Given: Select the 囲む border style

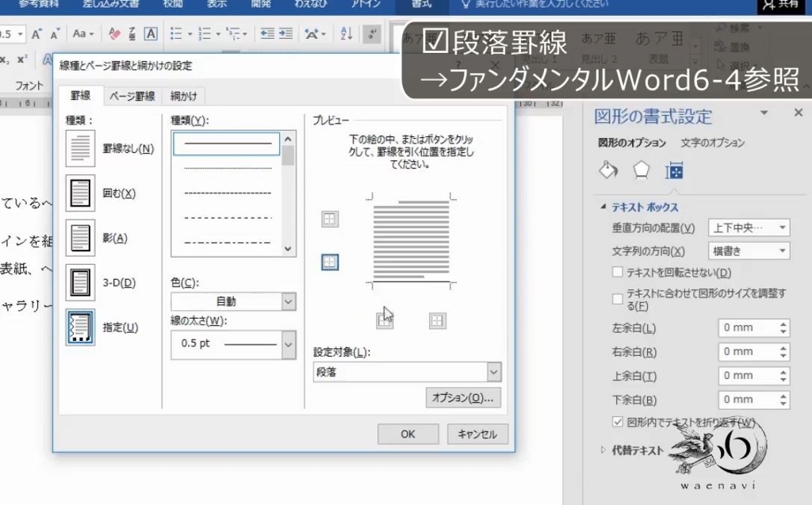Looking at the screenshot, I should [80, 194].
